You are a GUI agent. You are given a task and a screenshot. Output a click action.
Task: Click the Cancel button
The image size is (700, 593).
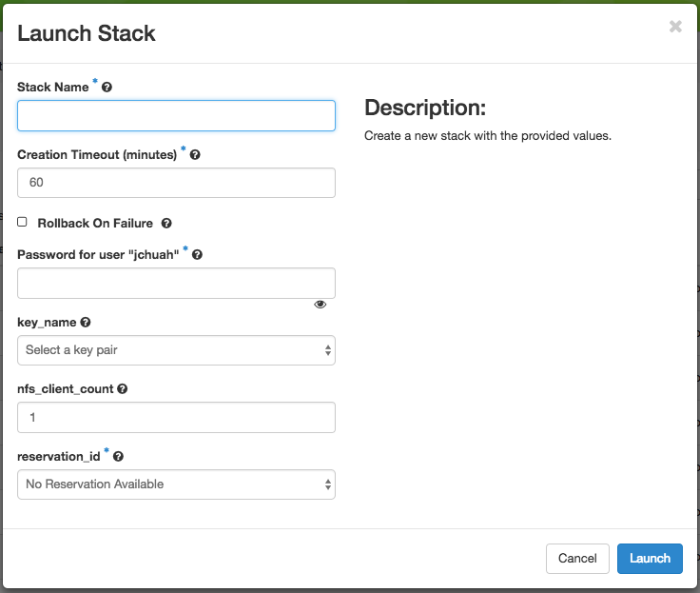pos(577,559)
